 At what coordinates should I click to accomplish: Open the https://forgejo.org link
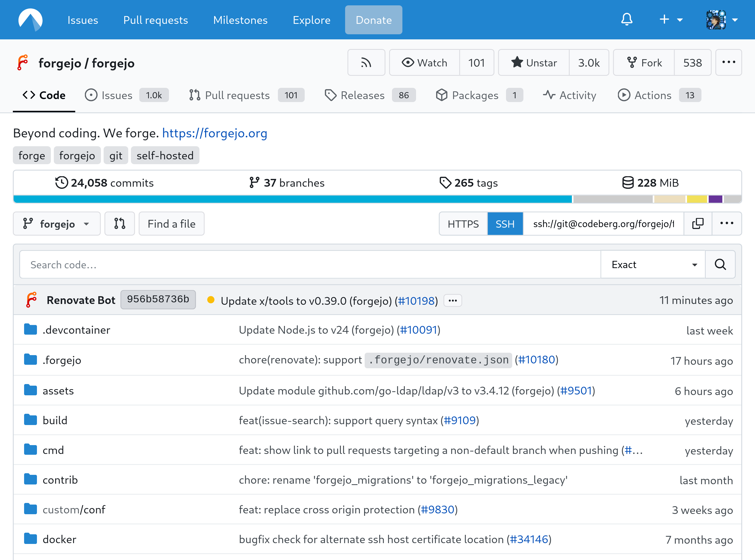214,133
